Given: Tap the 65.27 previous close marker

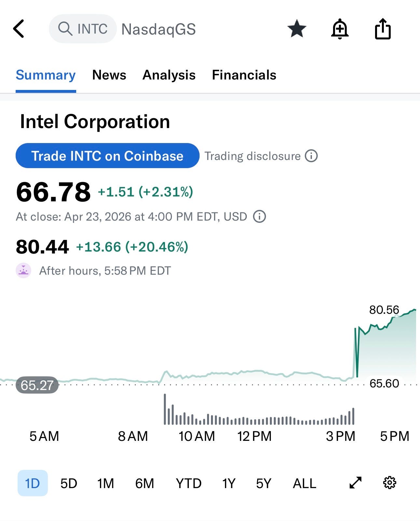Looking at the screenshot, I should point(37,385).
